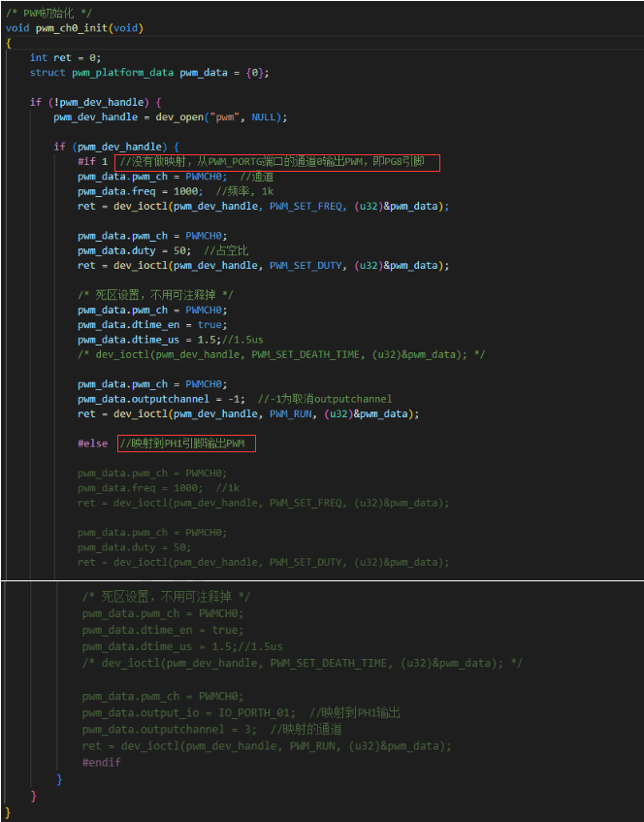The width and height of the screenshot is (644, 822).
Task: Click the "//频率, 1k" comment
Action: 244,191
